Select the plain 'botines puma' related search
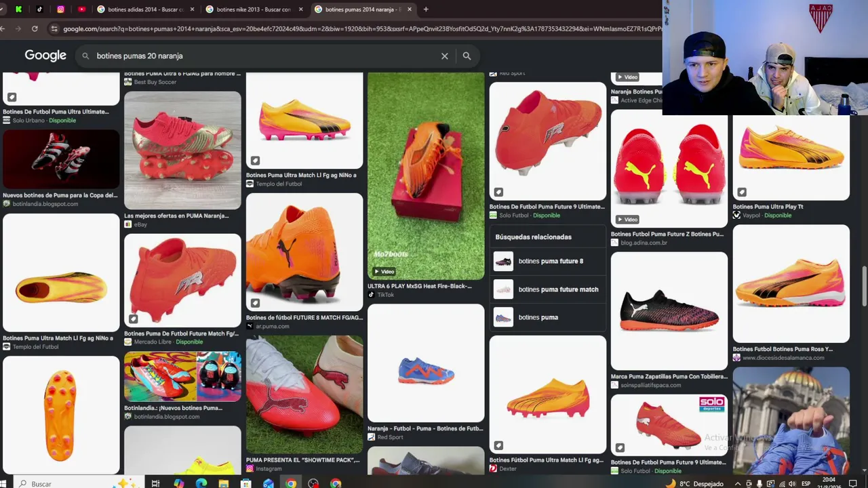Viewport: 868px width, 488px height. click(547, 317)
